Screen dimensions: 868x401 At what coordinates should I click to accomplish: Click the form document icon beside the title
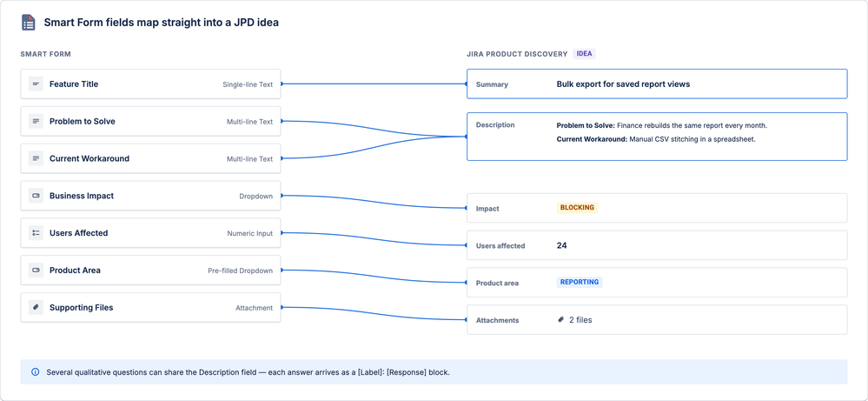pyautogui.click(x=28, y=23)
